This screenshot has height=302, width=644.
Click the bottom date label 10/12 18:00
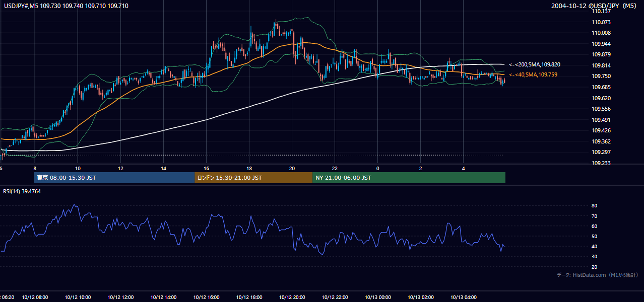(x=249, y=297)
